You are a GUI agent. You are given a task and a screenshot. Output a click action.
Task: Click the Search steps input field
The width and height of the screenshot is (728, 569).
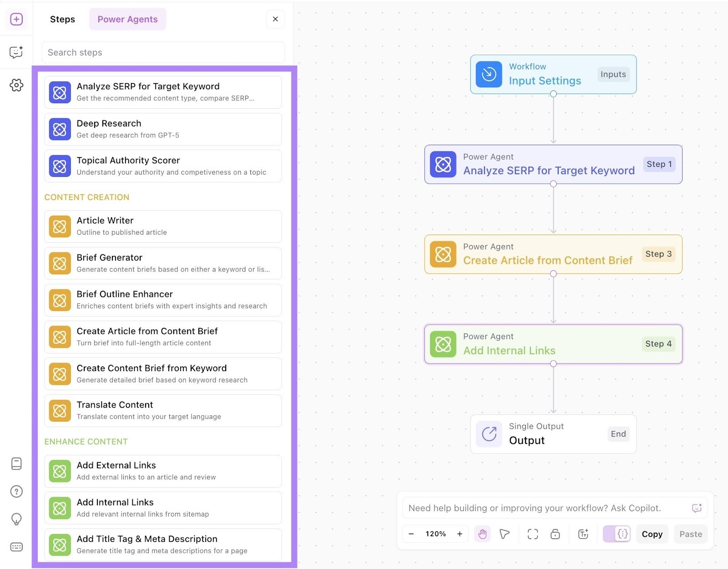pos(163,52)
